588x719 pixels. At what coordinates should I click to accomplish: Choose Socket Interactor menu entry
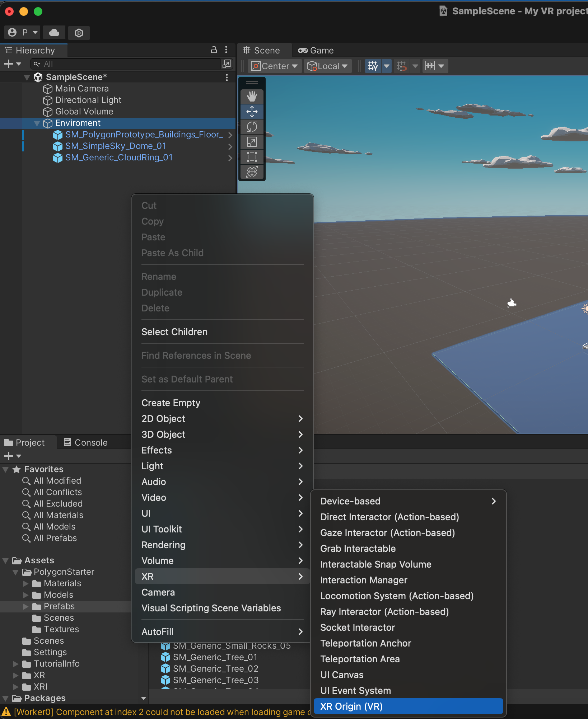[408, 627]
